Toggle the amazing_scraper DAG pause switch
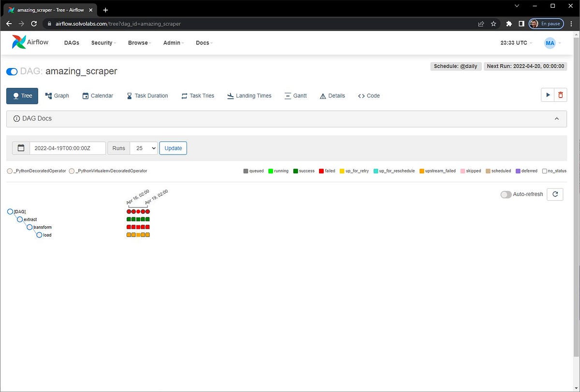The width and height of the screenshot is (580, 392). click(12, 71)
